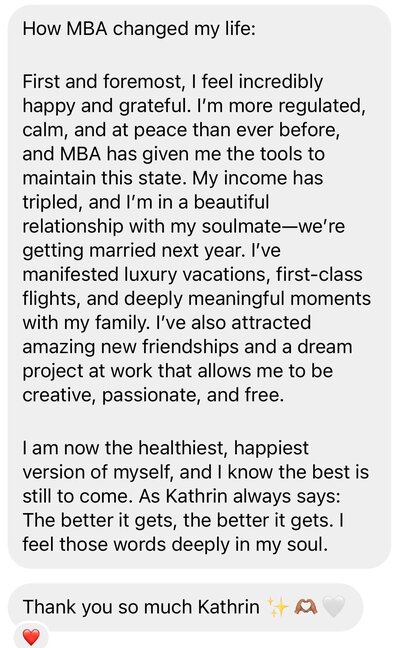Tap the white heart emoji
This screenshot has height=648, width=400.
[333, 607]
